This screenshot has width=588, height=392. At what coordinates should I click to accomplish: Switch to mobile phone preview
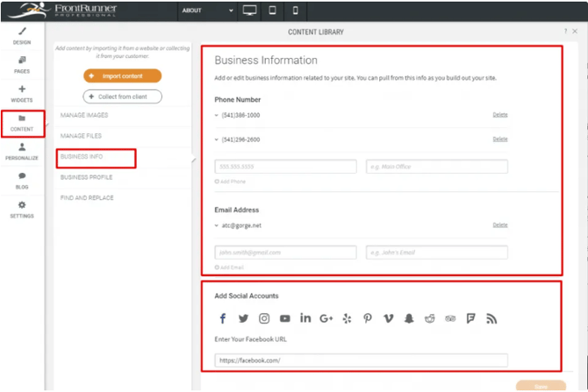click(x=295, y=11)
